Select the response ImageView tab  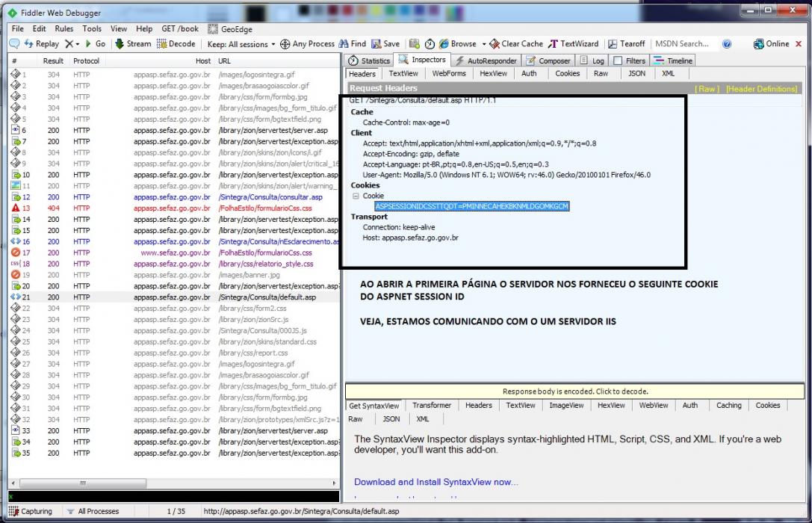click(x=566, y=406)
